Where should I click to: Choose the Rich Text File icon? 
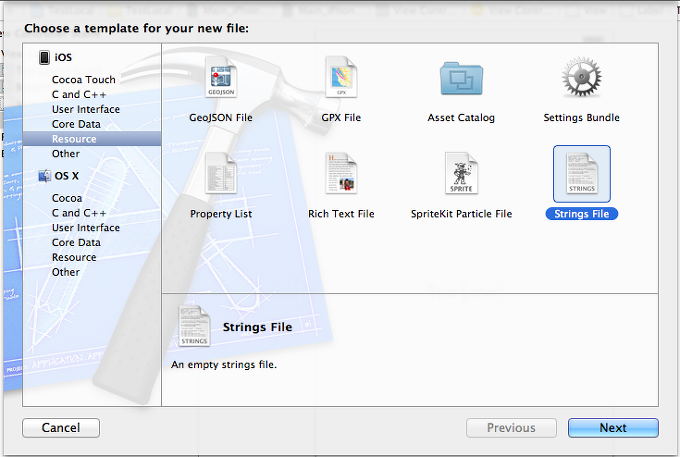pos(341,173)
